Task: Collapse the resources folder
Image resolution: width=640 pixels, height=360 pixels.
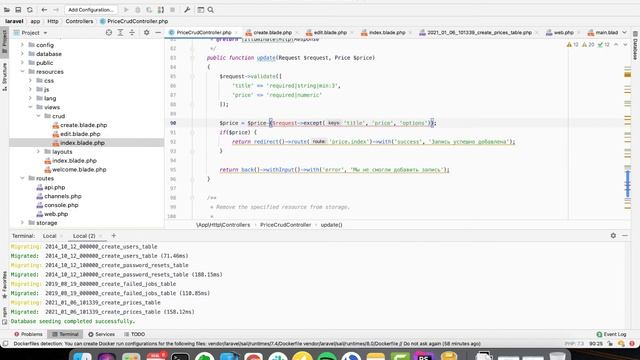Action: [22, 71]
